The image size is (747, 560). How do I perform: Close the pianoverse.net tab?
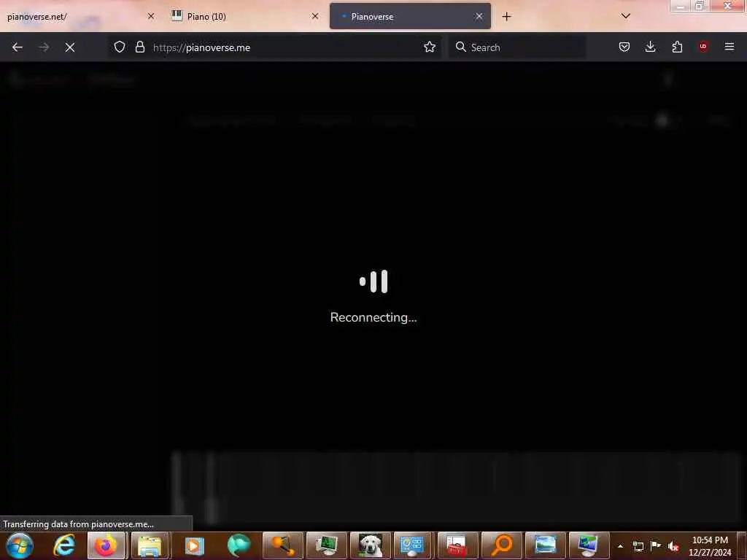pos(151,16)
